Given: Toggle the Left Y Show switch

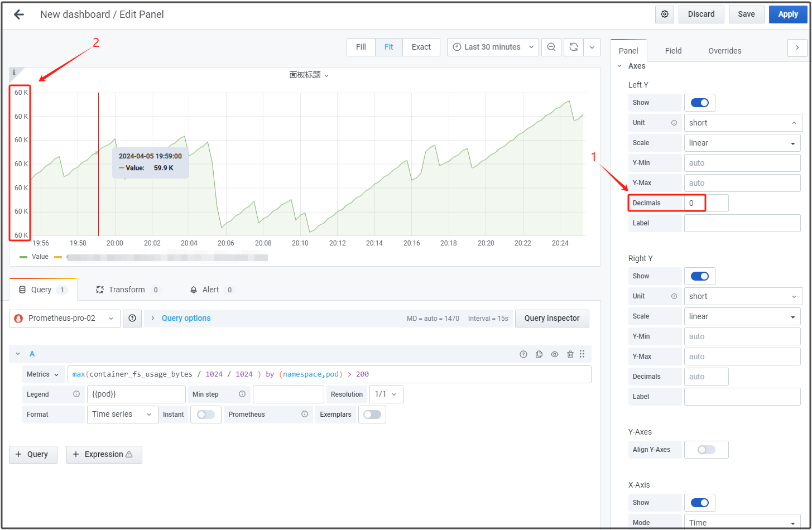Looking at the screenshot, I should coord(699,103).
